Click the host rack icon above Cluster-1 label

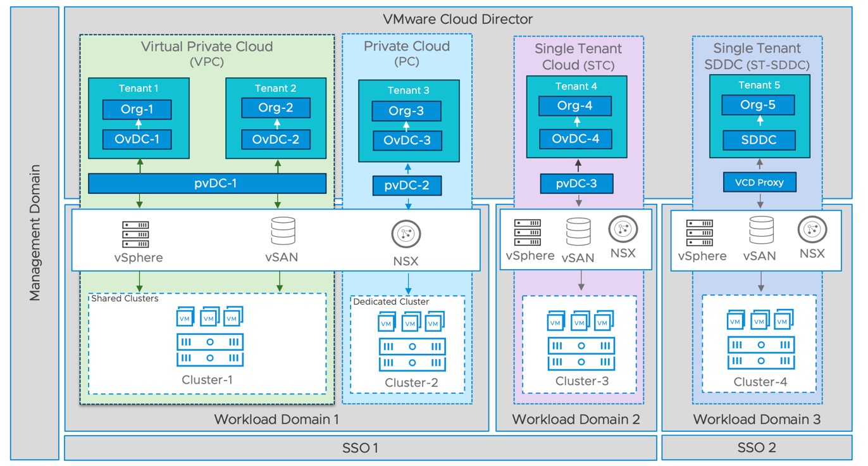coord(210,350)
